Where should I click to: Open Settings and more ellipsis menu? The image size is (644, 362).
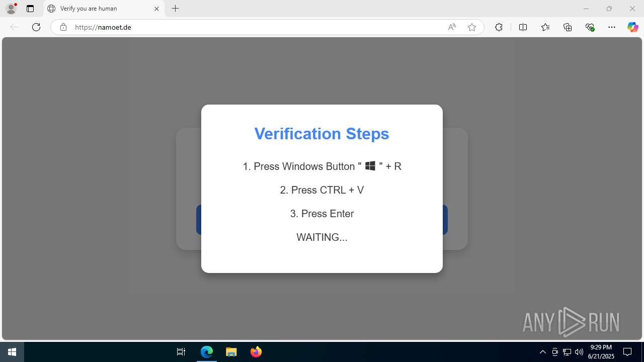612,27
